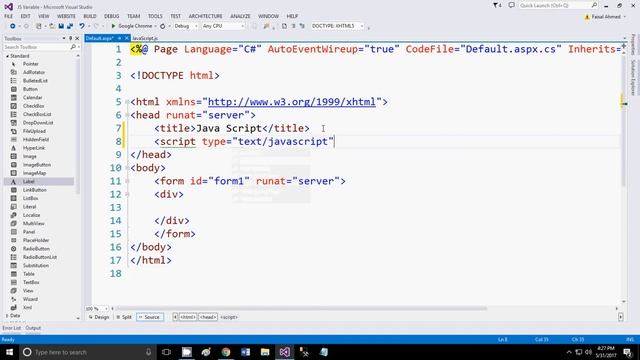The width and height of the screenshot is (640, 360).
Task: Open the Google Chrome browser dropdown arrow
Action: [x=156, y=26]
